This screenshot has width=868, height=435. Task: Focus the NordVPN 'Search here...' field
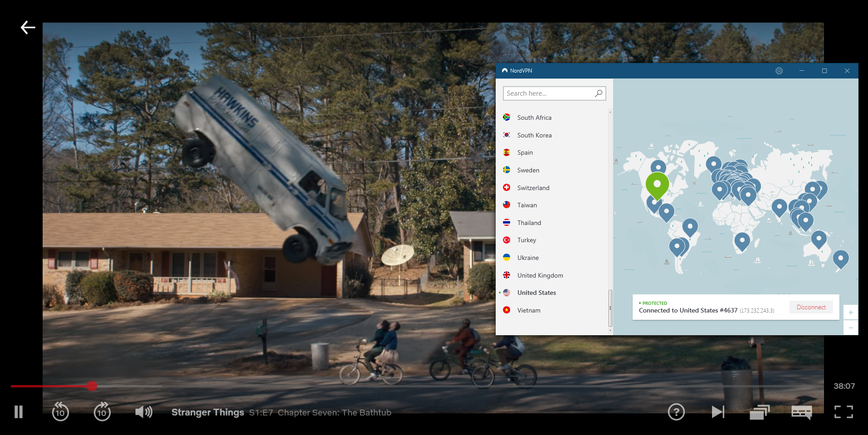pyautogui.click(x=554, y=93)
